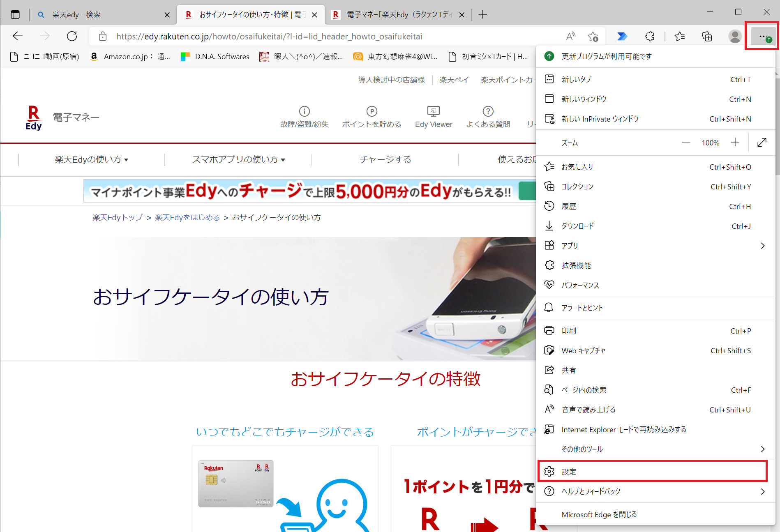780x532 pixels.
Task: Click マイナポイント事業 Edy banner
Action: pyautogui.click(x=309, y=191)
